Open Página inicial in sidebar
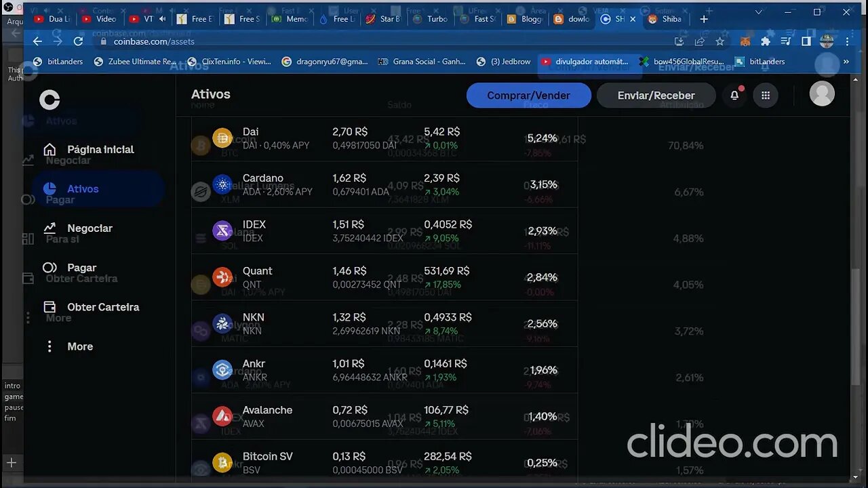Screen dimensions: 868x488 point(100,149)
